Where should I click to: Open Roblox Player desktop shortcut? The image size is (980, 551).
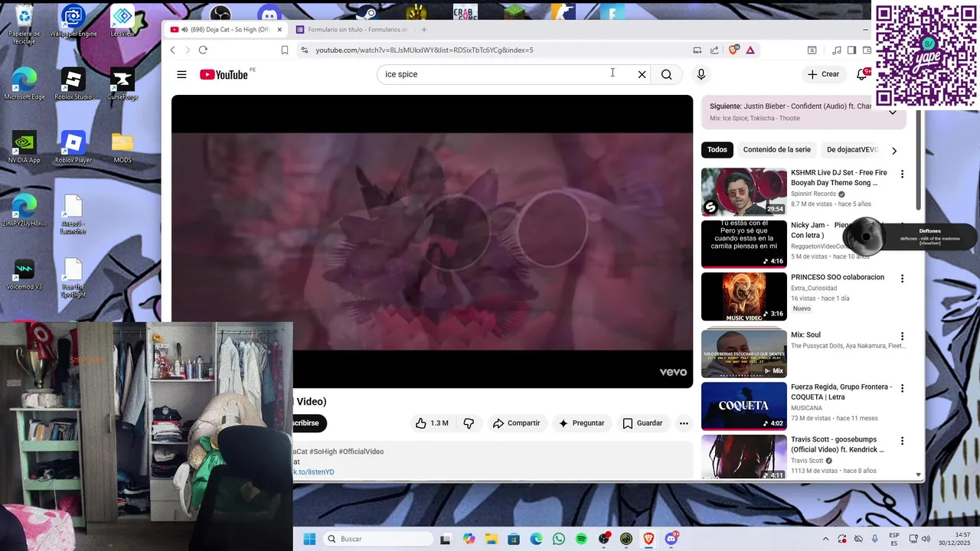[x=73, y=148]
